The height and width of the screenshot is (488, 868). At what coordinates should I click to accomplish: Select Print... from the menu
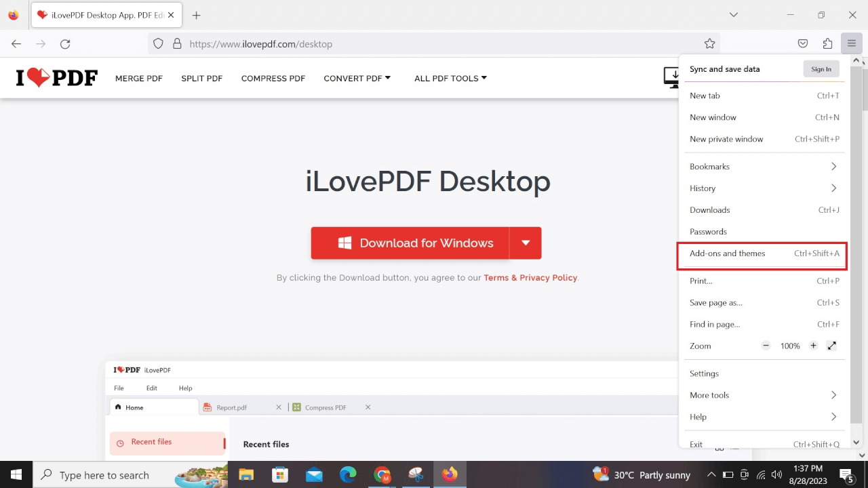764,281
